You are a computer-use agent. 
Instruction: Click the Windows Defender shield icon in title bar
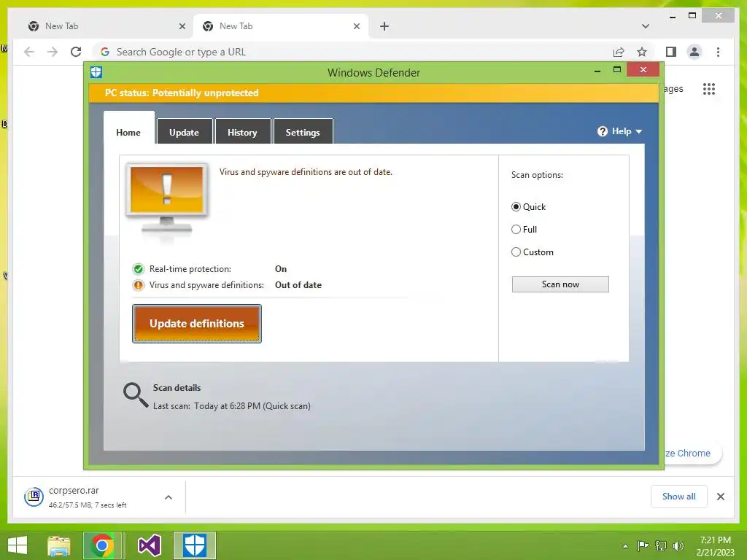tap(96, 72)
